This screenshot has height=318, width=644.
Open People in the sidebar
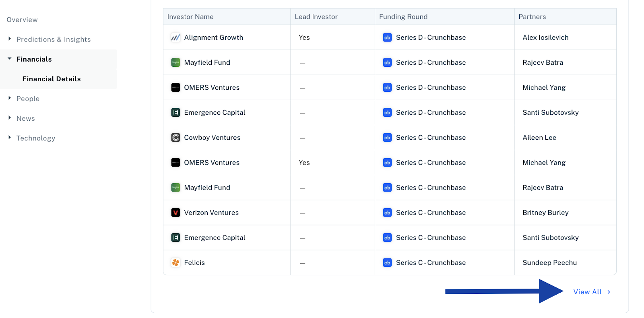click(x=28, y=99)
